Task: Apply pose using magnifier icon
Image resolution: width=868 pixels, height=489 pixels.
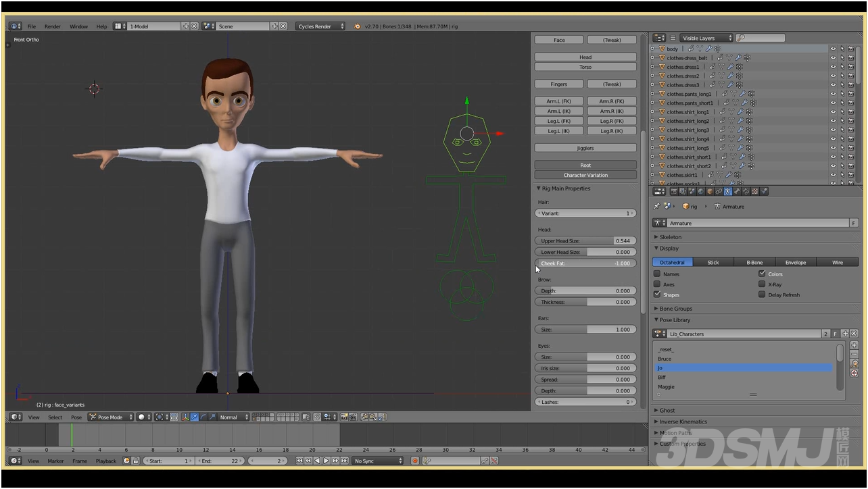Action: pos(854,363)
